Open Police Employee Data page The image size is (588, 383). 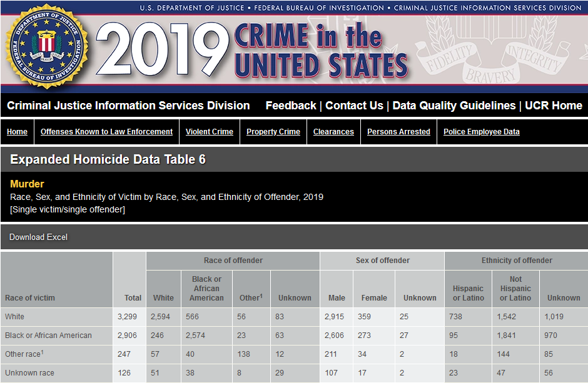point(481,132)
